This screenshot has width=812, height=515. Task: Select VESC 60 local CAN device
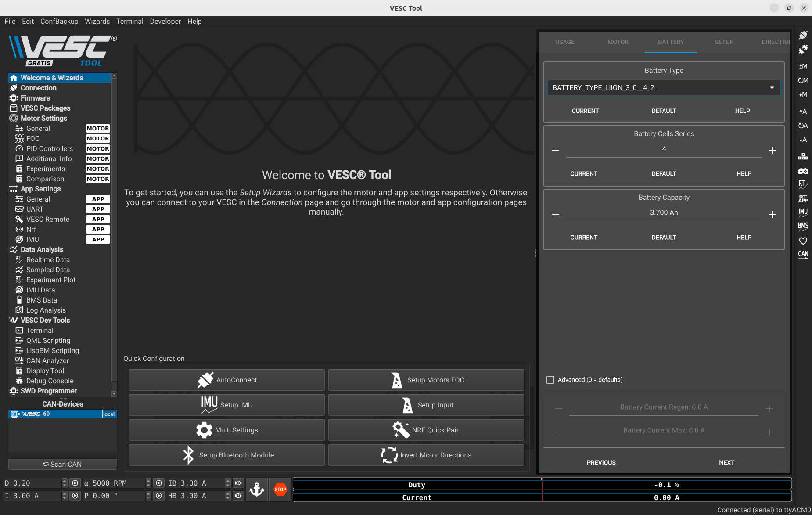click(62, 414)
